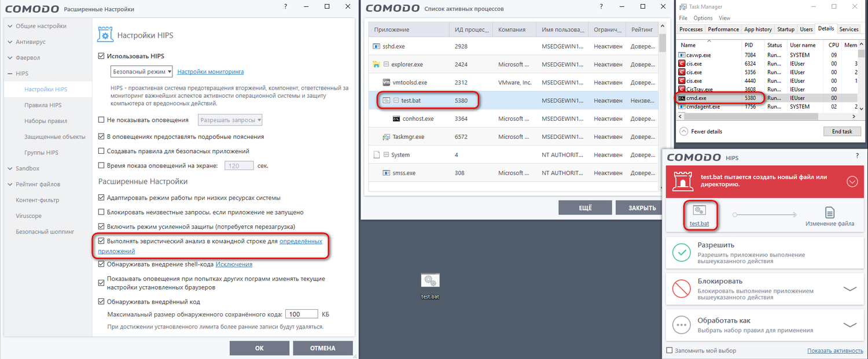Collapse Task Manager with Fewer details
The width and height of the screenshot is (868, 359).
pos(701,131)
